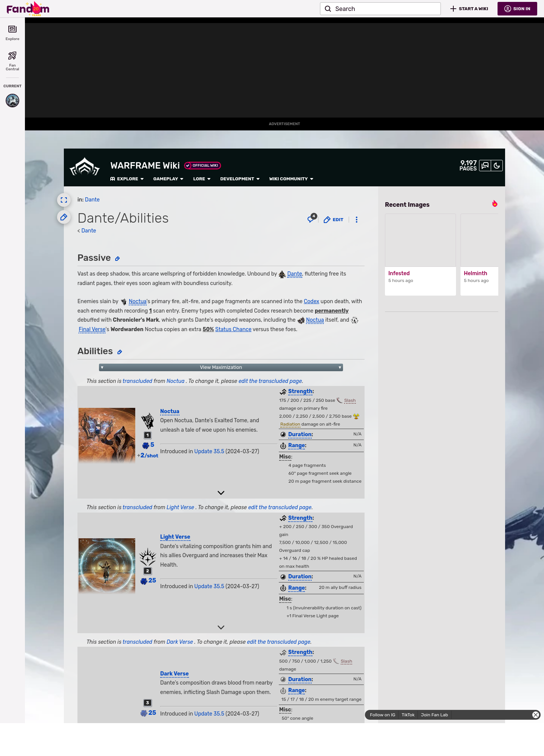The image size is (544, 756).
Task: Open the current wiki avatar icon
Action: [x=12, y=101]
